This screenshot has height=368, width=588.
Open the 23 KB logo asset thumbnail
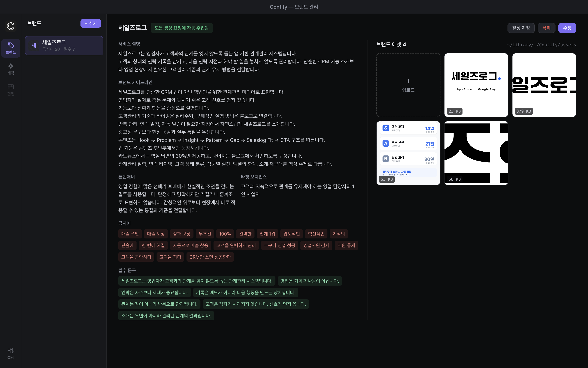476,85
